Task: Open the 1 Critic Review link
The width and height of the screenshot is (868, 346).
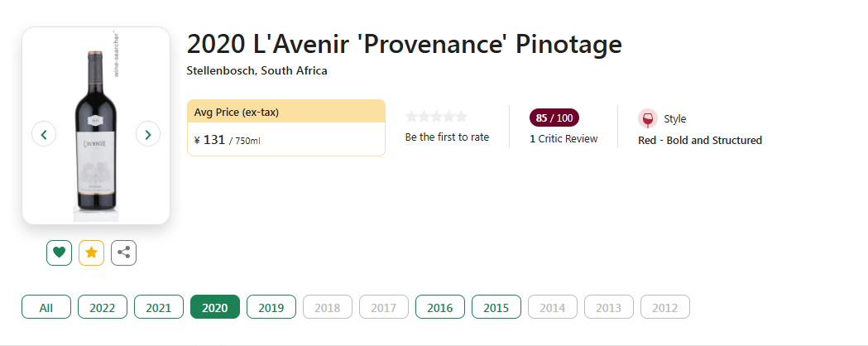Action: point(563,139)
